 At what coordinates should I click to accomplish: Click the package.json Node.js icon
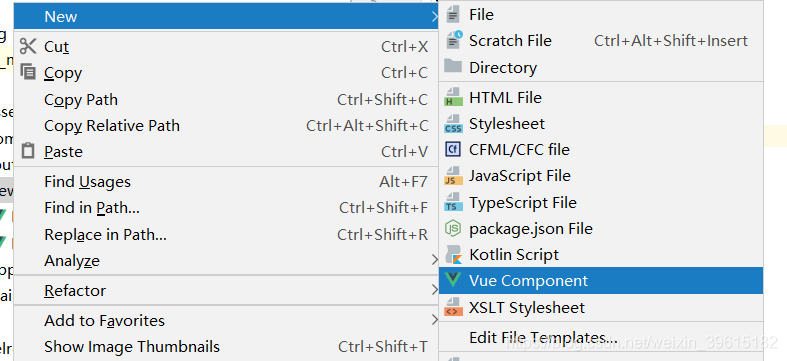coord(453,228)
